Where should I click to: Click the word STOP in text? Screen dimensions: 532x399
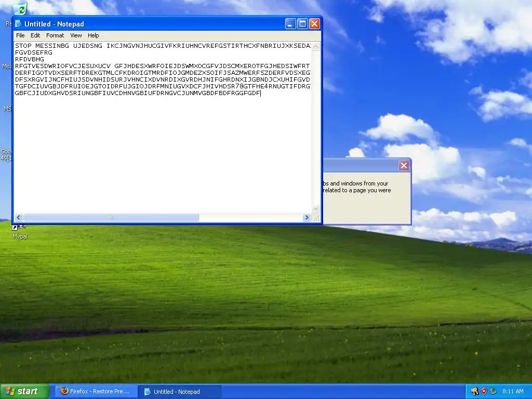23,46
